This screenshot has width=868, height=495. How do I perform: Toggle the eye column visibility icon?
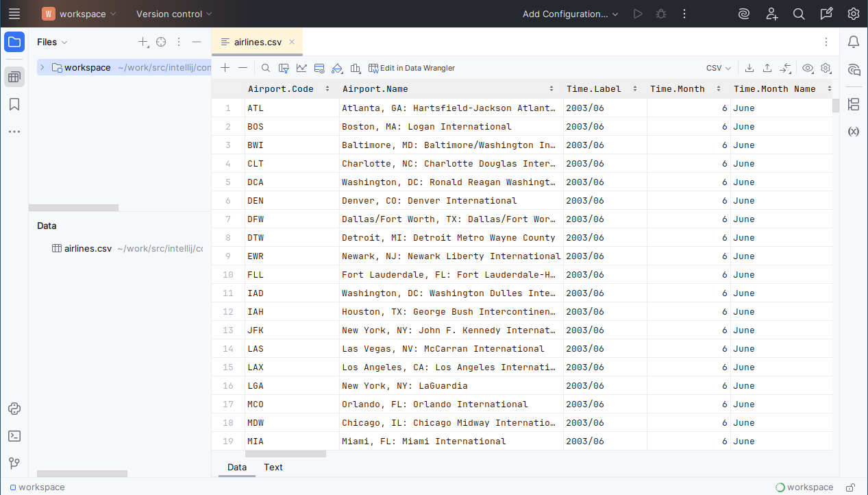pyautogui.click(x=808, y=68)
